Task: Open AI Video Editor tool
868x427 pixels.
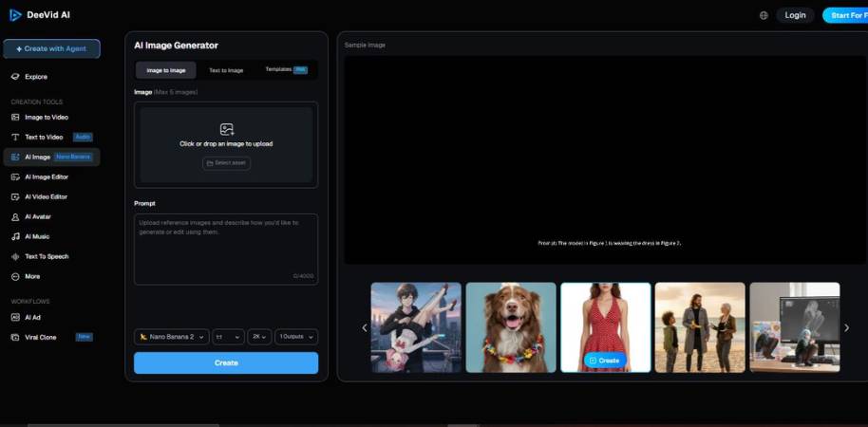Action: pos(46,196)
